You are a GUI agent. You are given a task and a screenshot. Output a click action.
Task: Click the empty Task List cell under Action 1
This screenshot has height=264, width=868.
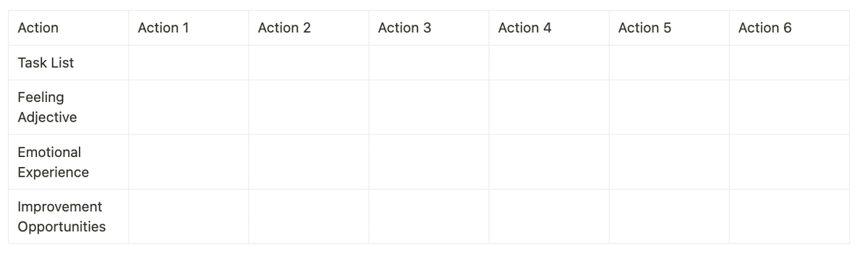coord(189,62)
